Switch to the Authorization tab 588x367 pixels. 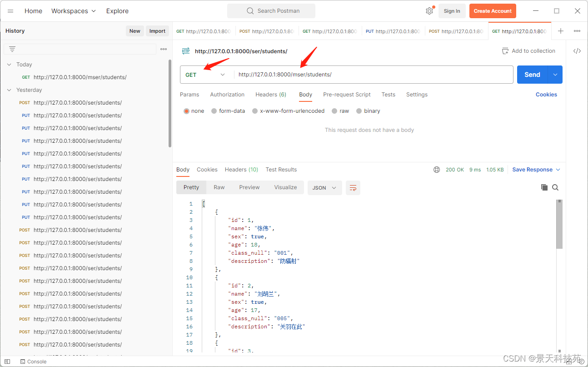(227, 95)
